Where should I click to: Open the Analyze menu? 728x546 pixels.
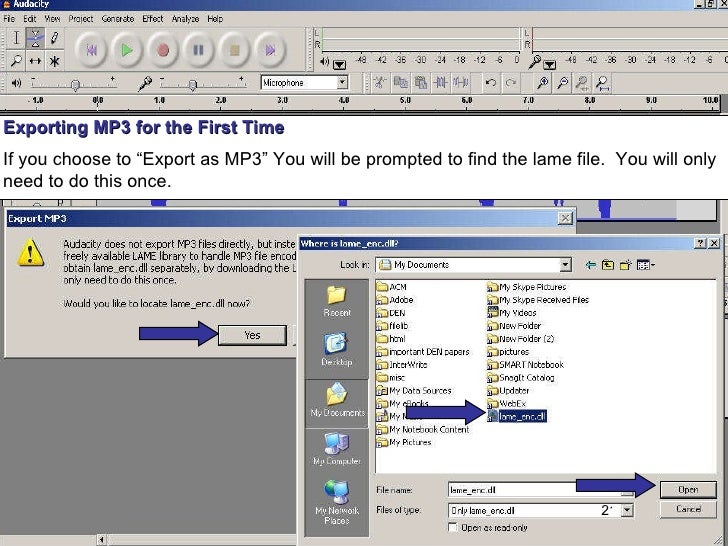[185, 19]
